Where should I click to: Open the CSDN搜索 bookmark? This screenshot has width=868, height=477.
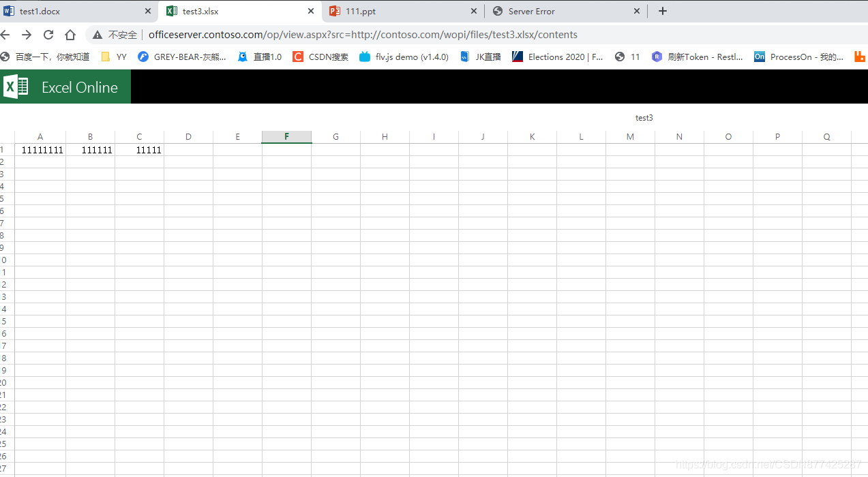[320, 57]
